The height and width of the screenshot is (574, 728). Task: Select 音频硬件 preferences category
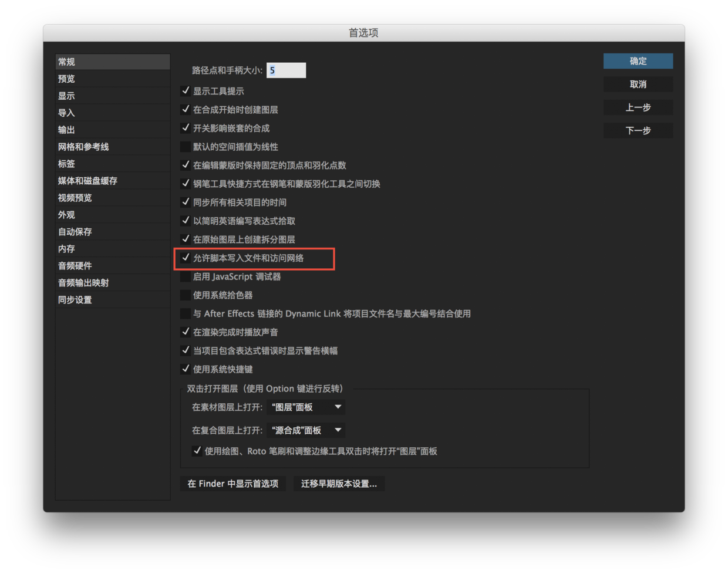click(x=113, y=266)
